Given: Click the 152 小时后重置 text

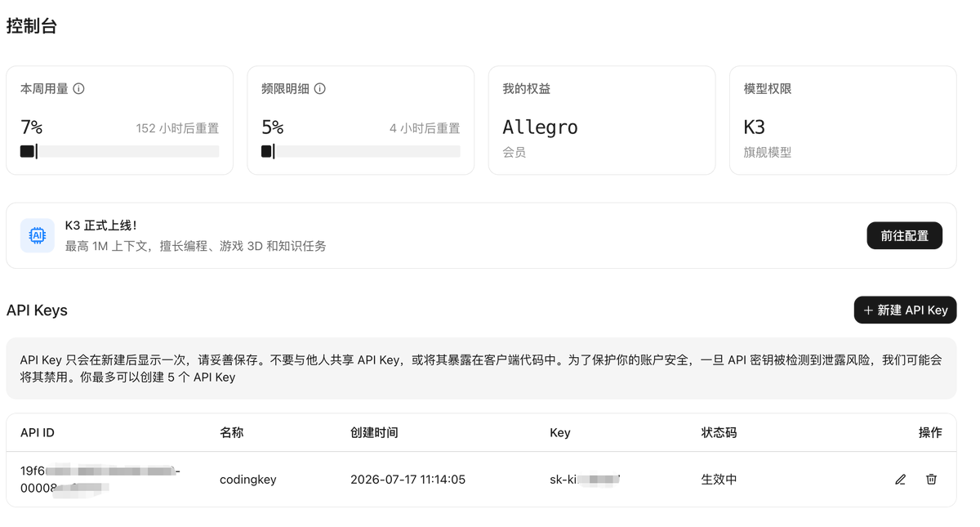Looking at the screenshot, I should click(177, 128).
